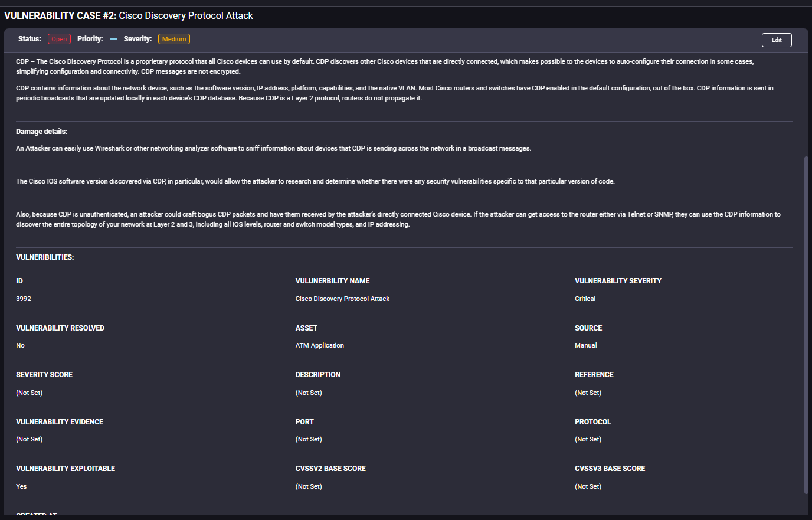The image size is (812, 520).
Task: Click the CVSSV2 BASE SCORE field label
Action: pos(330,469)
